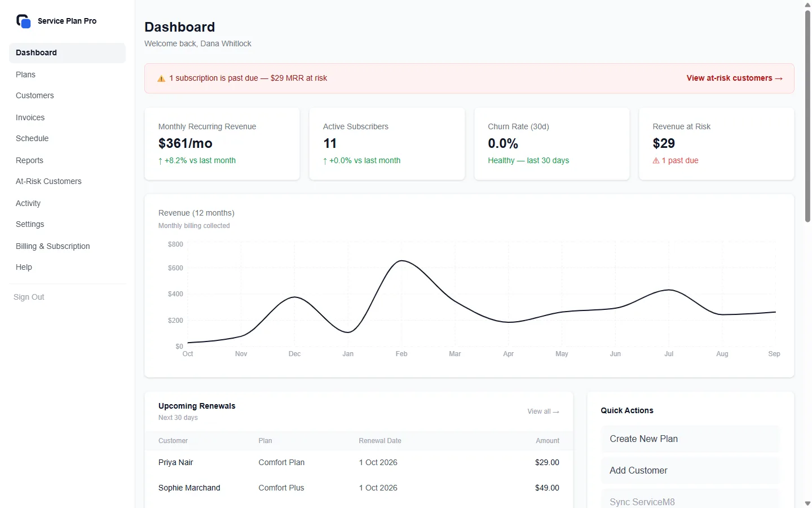Click the Jul label on the chart axis
Image resolution: width=812 pixels, height=508 pixels.
(x=669, y=354)
